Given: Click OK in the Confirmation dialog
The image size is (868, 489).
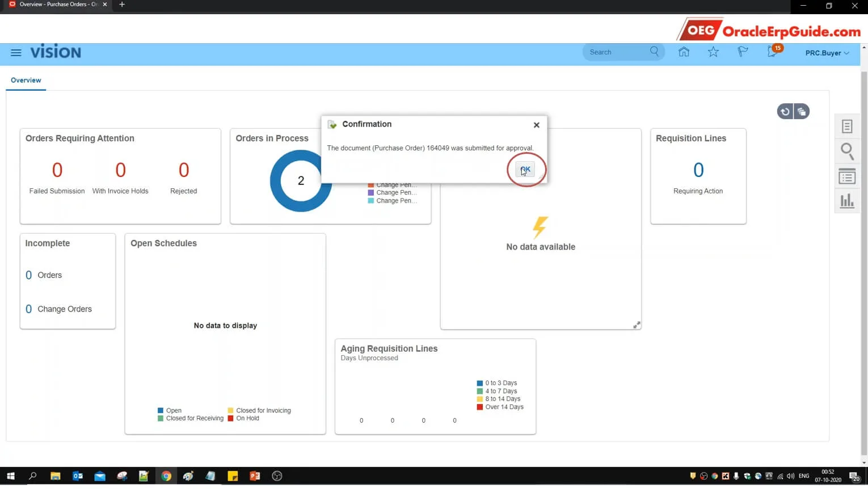Looking at the screenshot, I should (x=525, y=169).
